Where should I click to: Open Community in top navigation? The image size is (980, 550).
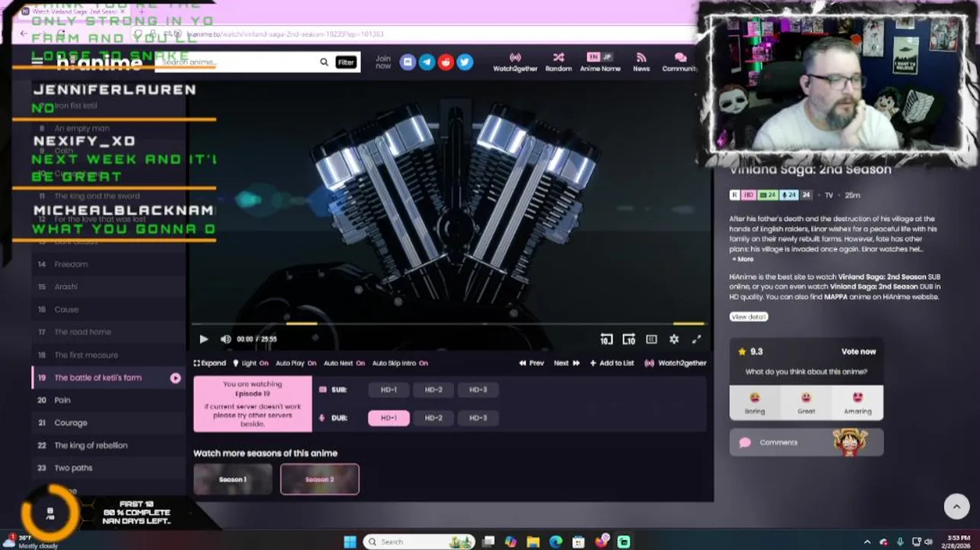(679, 62)
